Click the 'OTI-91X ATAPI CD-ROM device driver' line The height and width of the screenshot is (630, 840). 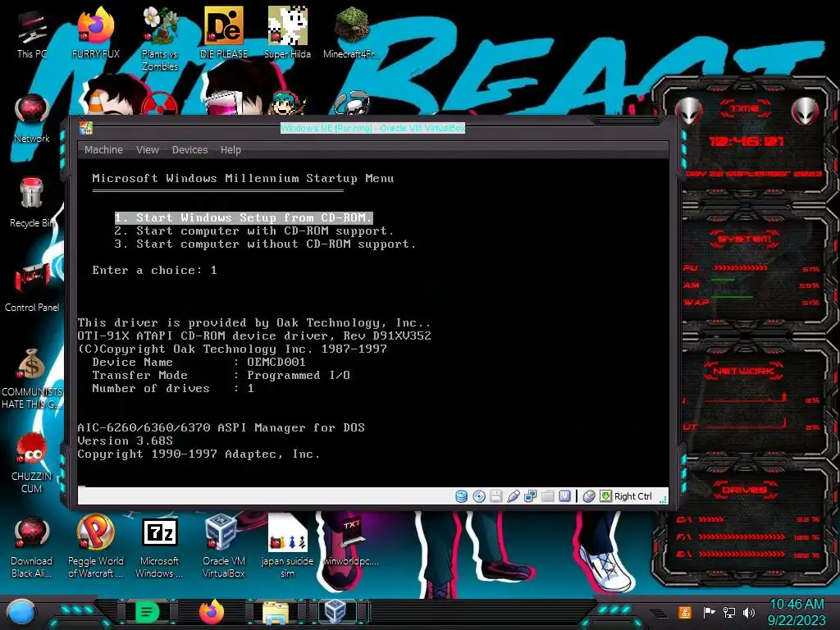click(254, 336)
